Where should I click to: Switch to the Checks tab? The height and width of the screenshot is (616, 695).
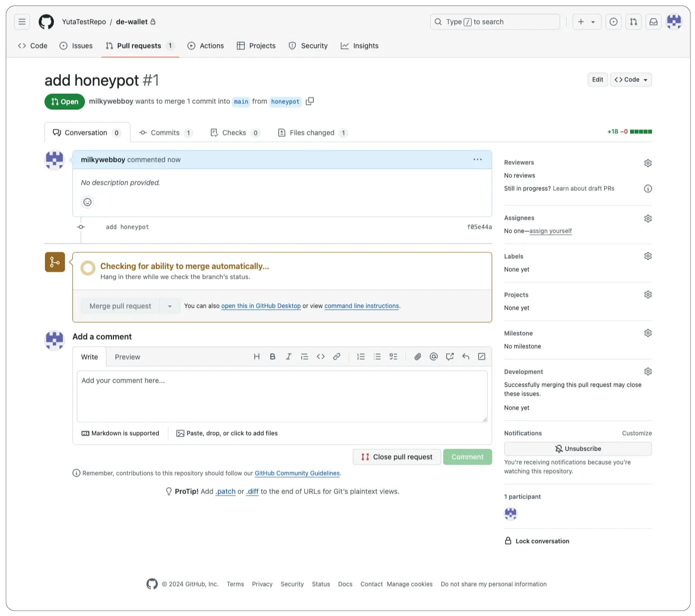[235, 133]
